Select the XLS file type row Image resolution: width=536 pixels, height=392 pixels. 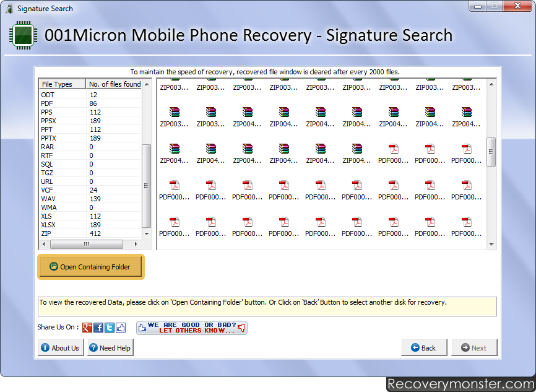point(90,216)
